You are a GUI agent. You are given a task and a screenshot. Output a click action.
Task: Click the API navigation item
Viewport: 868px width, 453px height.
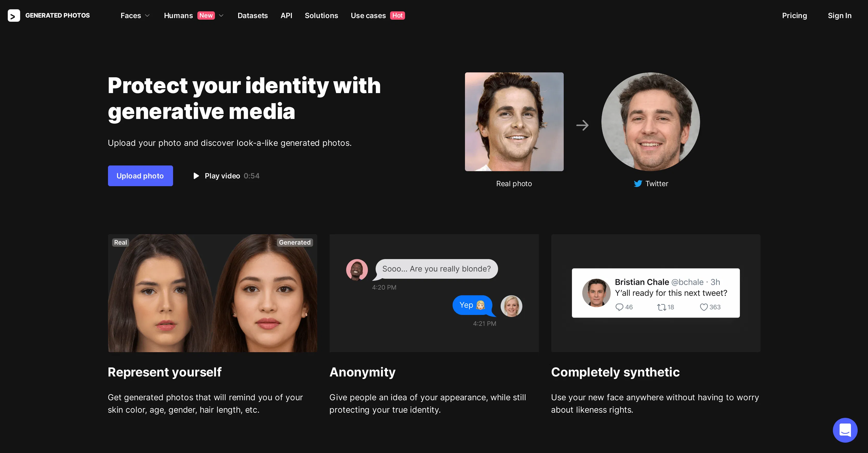(x=286, y=16)
